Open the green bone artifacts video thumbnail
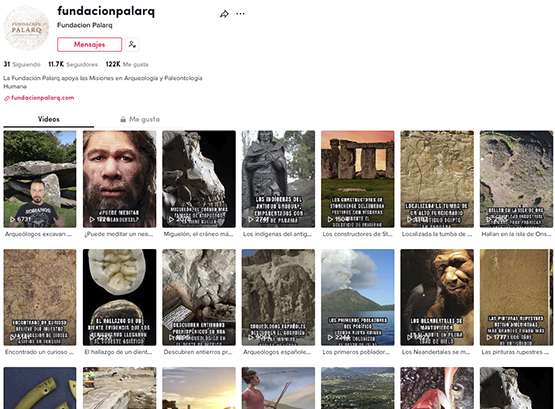Screen dimensions: 555x409 pyautogui.click(x=40, y=388)
